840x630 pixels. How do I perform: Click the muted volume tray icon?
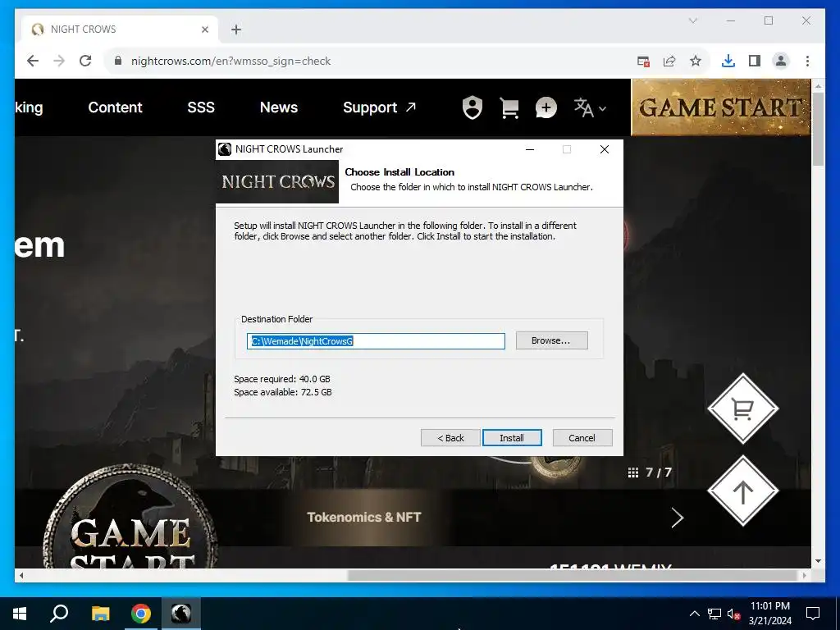733,614
